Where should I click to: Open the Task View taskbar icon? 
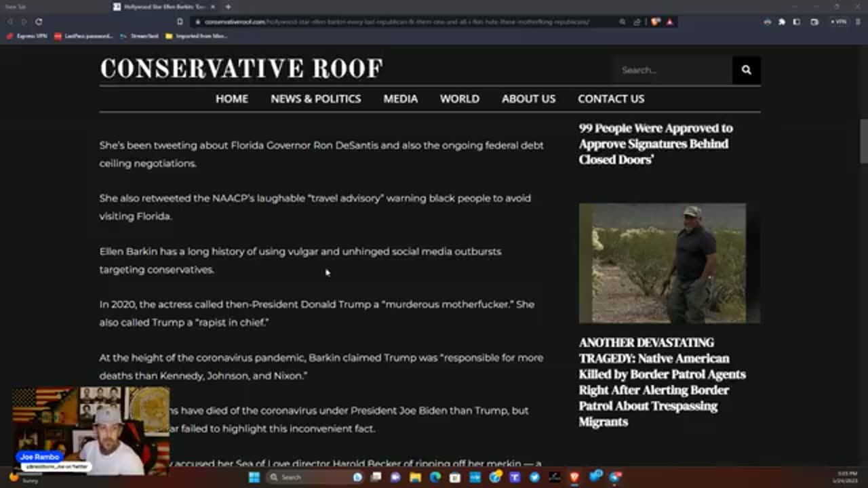tap(376, 477)
